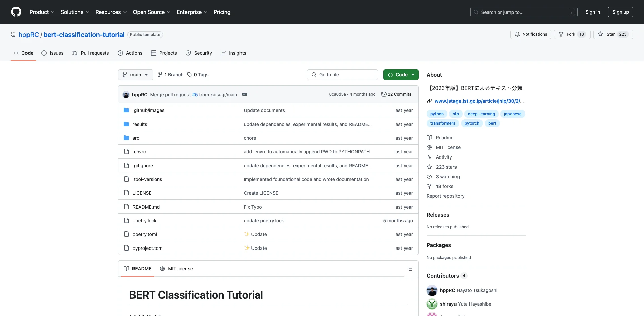The image size is (644, 316).
Task: Click the pyproject.toml file icon
Action: pyautogui.click(x=126, y=248)
